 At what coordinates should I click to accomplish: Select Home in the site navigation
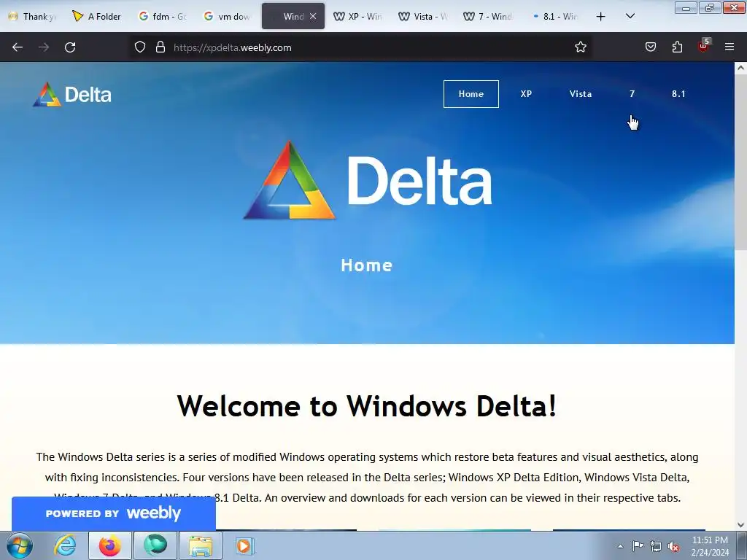(x=471, y=94)
